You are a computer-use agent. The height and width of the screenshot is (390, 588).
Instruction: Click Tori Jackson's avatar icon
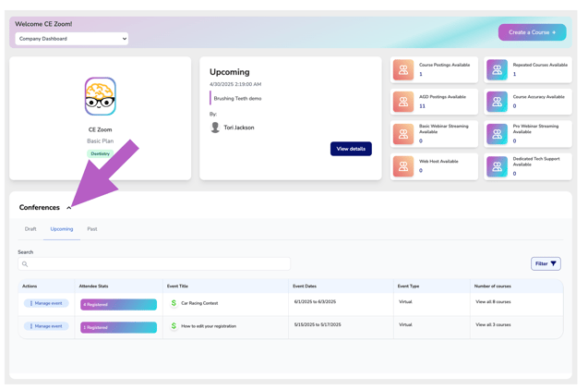215,128
